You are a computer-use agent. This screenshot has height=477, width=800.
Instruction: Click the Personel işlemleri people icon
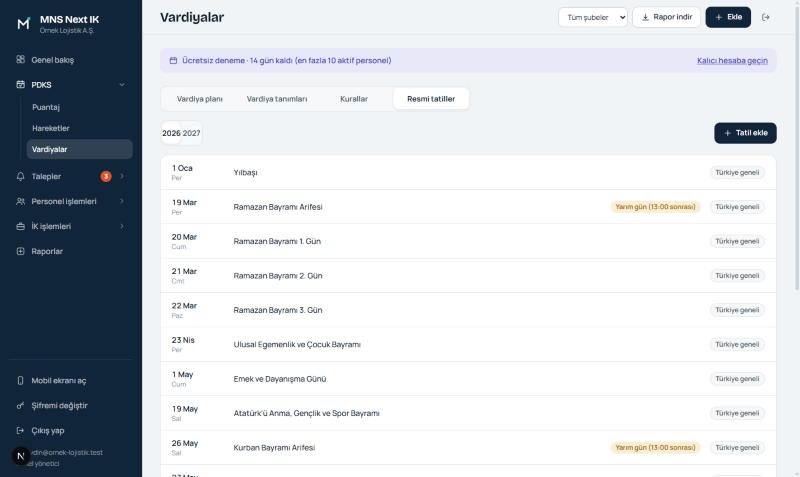(x=20, y=201)
